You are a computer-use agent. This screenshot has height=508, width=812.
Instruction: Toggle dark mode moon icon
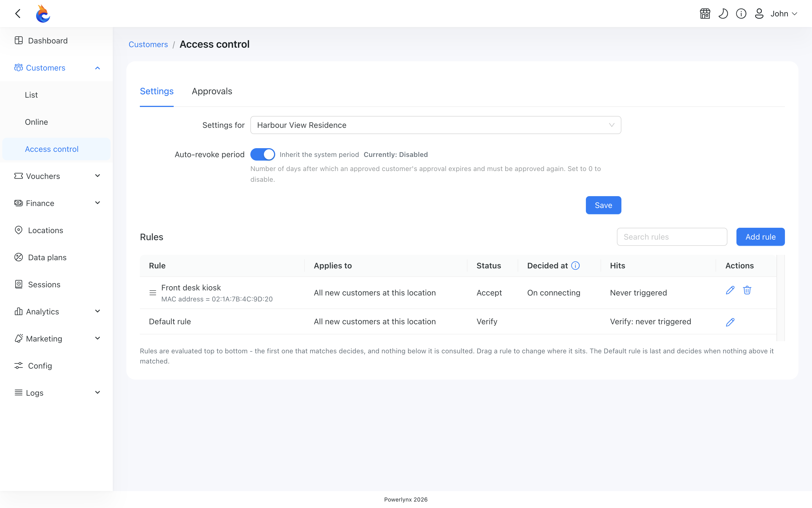(723, 14)
